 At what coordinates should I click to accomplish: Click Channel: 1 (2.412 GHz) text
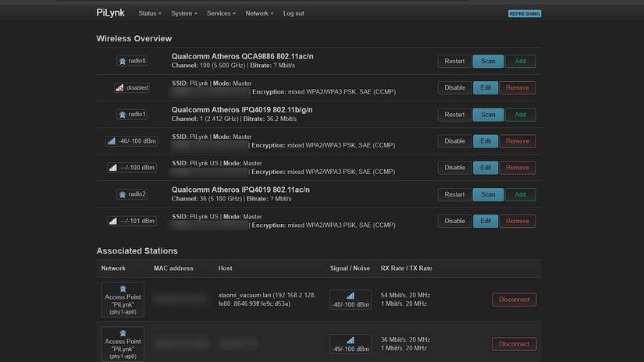[205, 119]
